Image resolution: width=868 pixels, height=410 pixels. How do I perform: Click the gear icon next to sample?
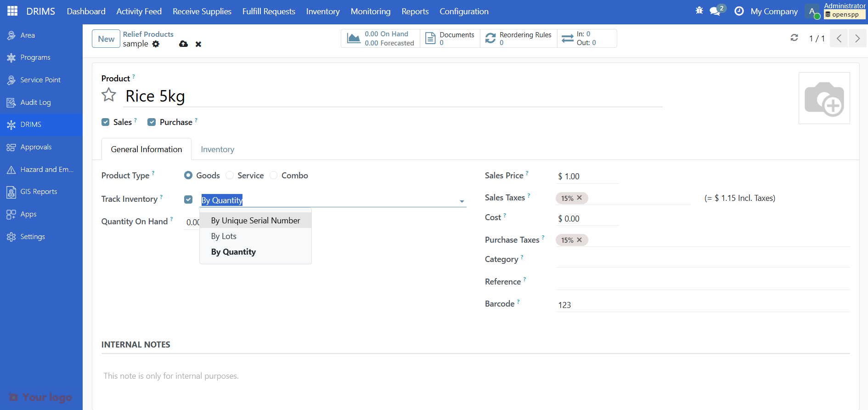[x=156, y=44]
